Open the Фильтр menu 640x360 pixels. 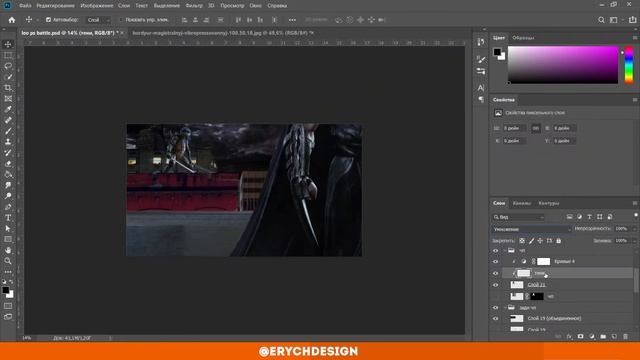(x=194, y=6)
